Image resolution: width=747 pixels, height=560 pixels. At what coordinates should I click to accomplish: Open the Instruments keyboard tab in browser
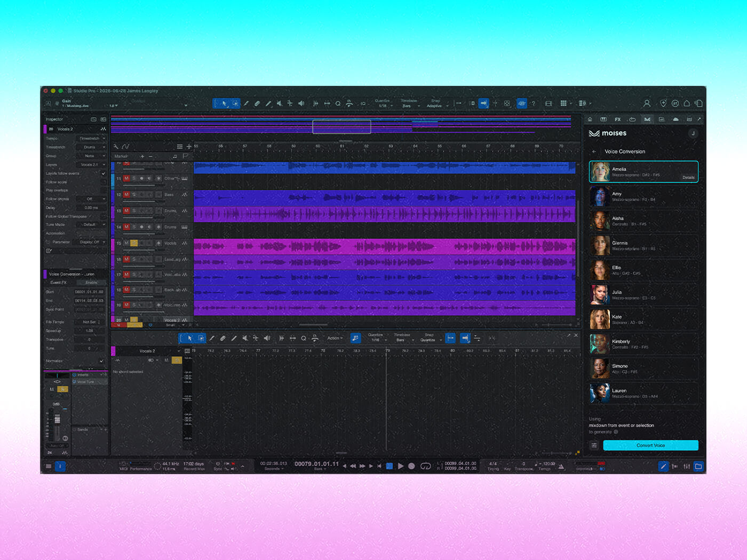click(603, 119)
